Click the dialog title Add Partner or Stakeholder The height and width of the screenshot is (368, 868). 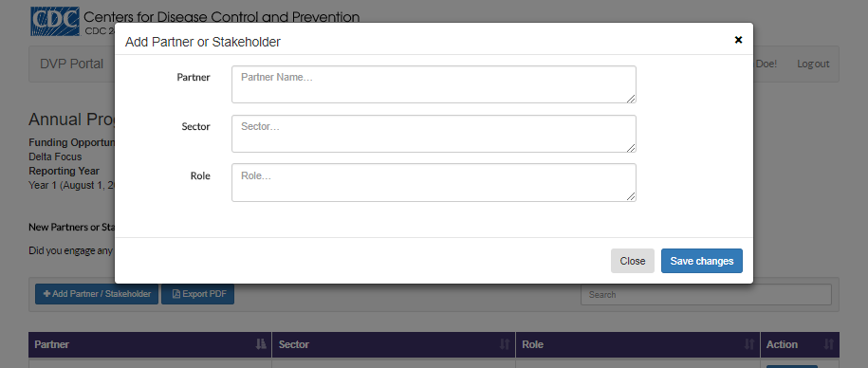click(x=203, y=42)
